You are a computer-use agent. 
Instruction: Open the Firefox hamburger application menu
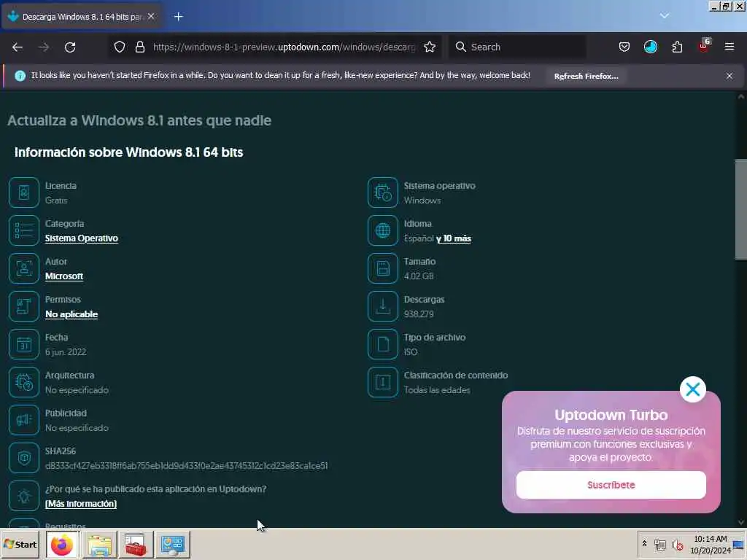pyautogui.click(x=729, y=47)
